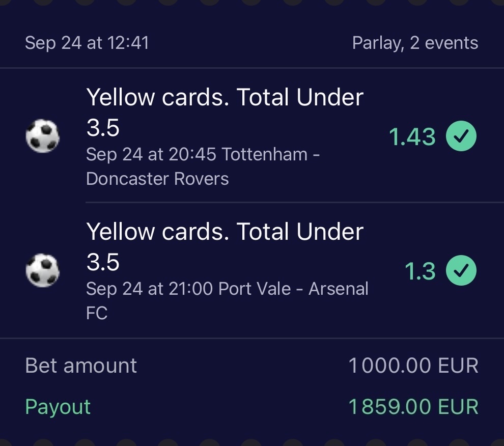This screenshot has height=446, width=504.
Task: Click the 'Arsenal' team name
Action: (338, 289)
